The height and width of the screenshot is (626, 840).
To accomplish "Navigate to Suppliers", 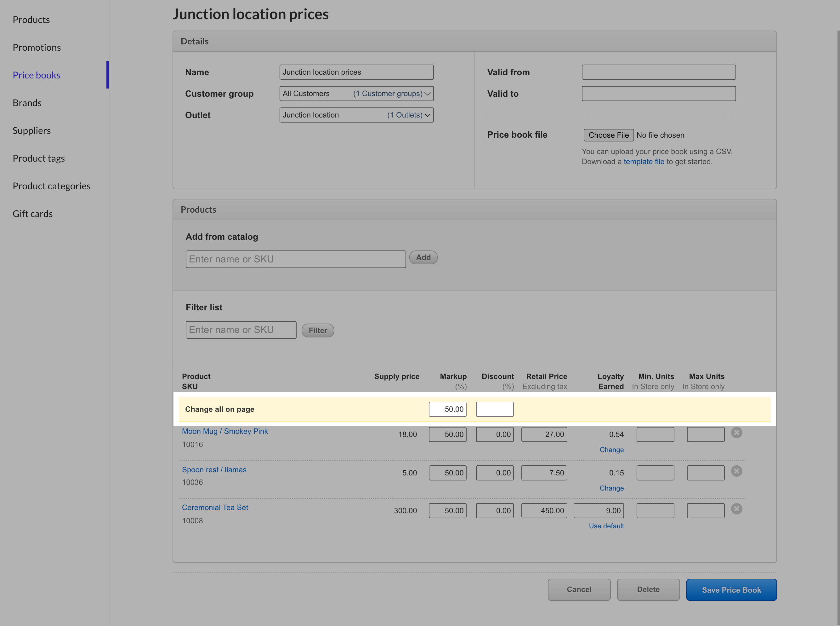I will pyautogui.click(x=31, y=130).
